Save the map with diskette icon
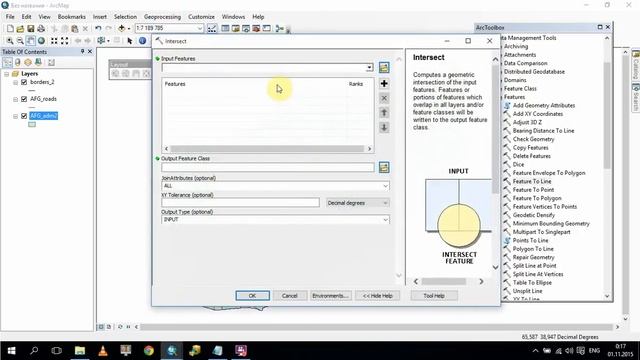The height and width of the screenshot is (360, 640). point(31,29)
